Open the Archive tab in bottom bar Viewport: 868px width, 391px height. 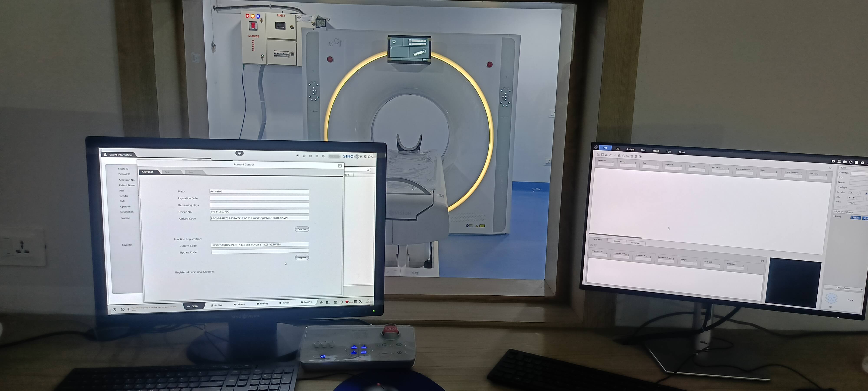217,305
